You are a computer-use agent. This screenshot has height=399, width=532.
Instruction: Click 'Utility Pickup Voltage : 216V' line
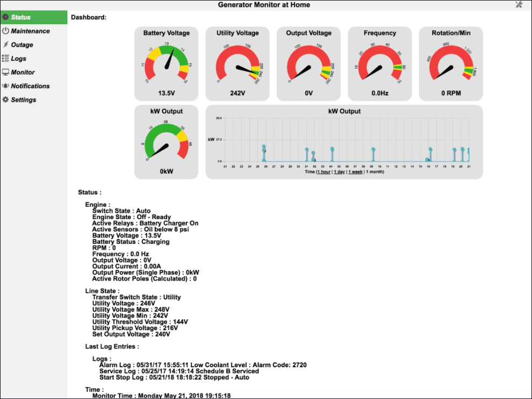click(x=135, y=328)
